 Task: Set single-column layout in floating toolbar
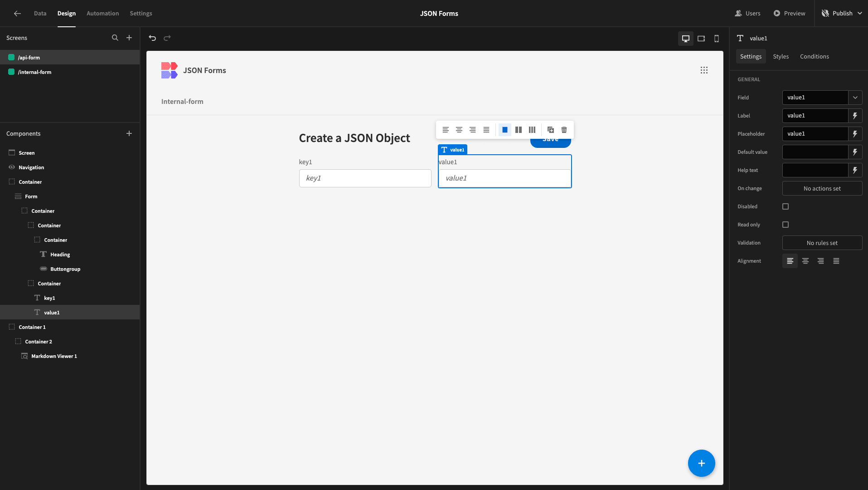pyautogui.click(x=505, y=130)
